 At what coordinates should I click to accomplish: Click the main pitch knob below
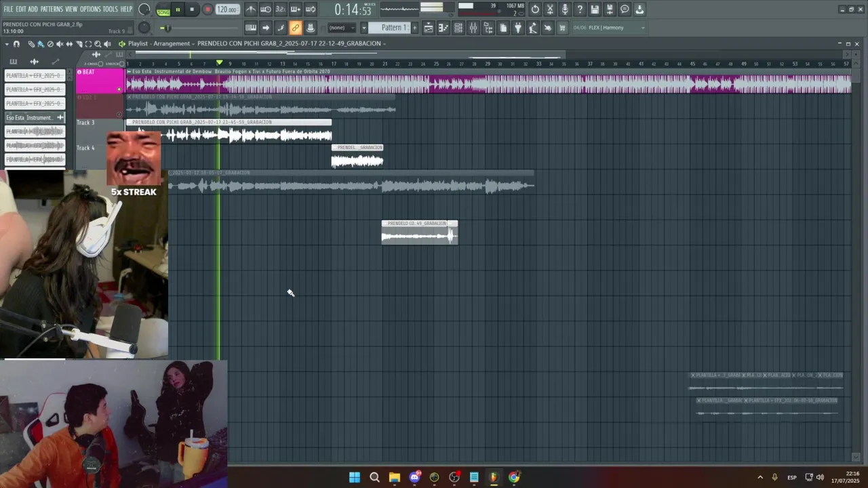point(144,28)
